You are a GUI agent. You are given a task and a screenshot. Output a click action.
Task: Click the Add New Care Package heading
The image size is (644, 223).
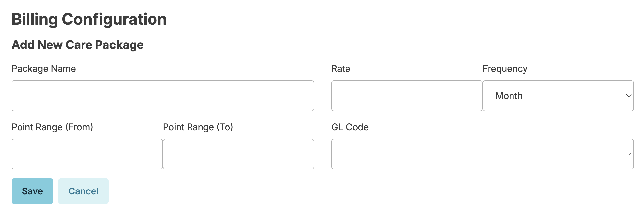click(77, 45)
